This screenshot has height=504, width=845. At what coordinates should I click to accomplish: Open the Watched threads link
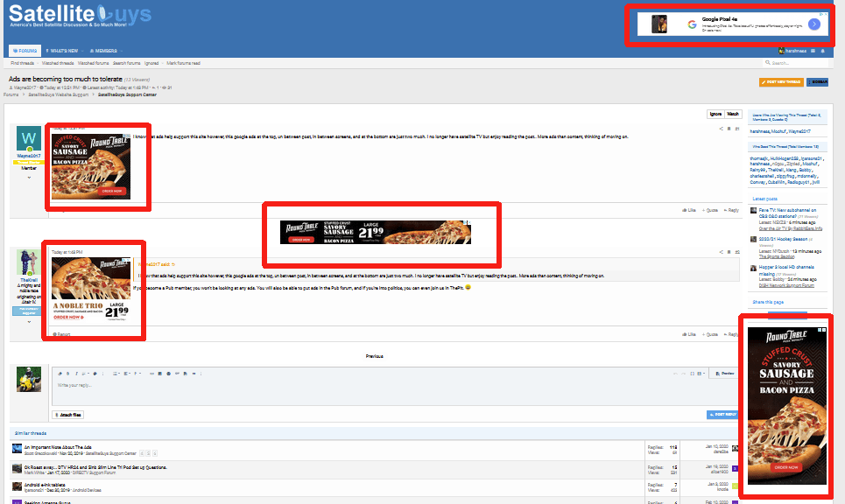click(54, 64)
